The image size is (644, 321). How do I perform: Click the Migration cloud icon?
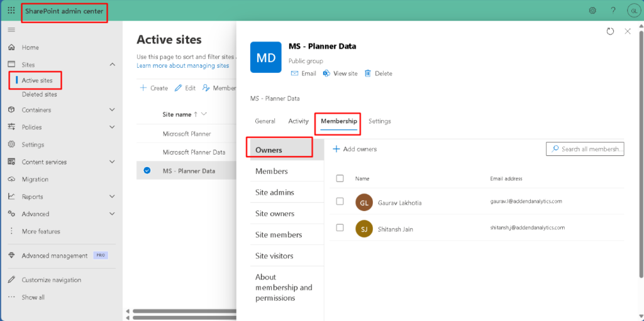[x=12, y=180]
